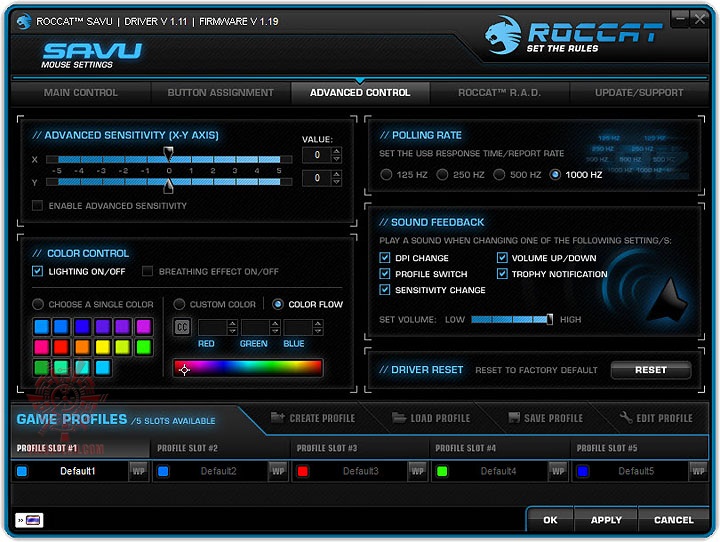Increase Y sensitivity value with up arrow
This screenshot has height=542, width=720.
click(337, 174)
